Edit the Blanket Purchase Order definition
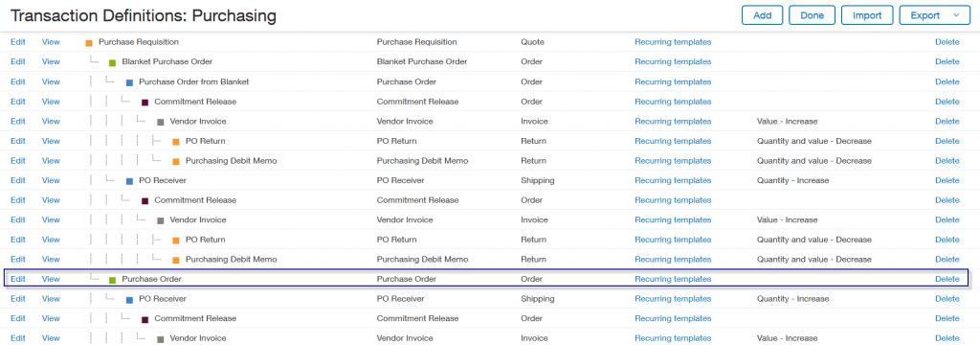980x345 pixels. (x=18, y=61)
